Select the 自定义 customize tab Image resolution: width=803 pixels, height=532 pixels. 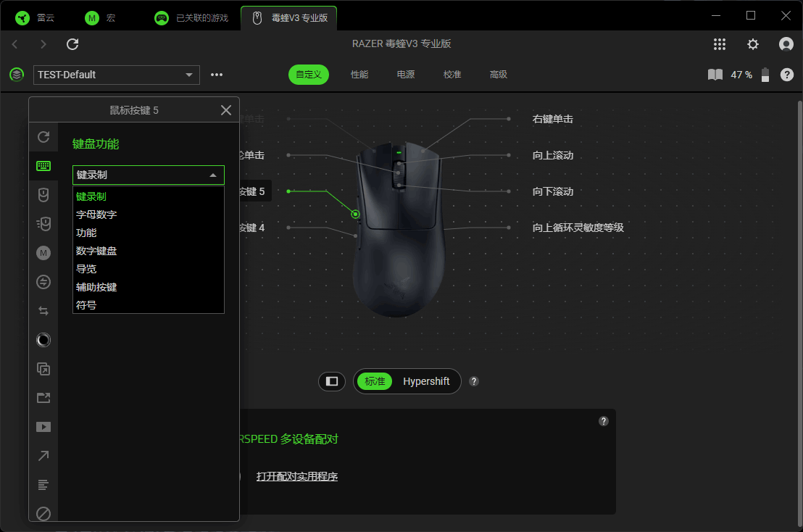309,75
